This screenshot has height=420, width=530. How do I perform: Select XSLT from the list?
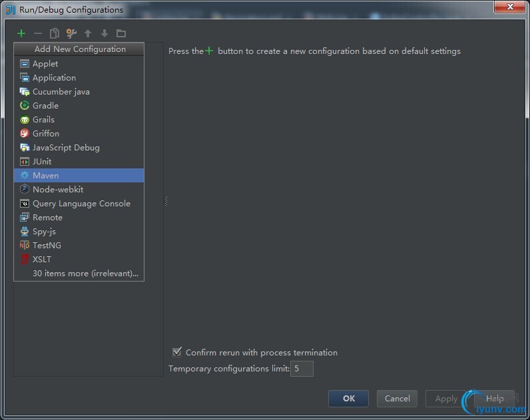[x=79, y=259]
